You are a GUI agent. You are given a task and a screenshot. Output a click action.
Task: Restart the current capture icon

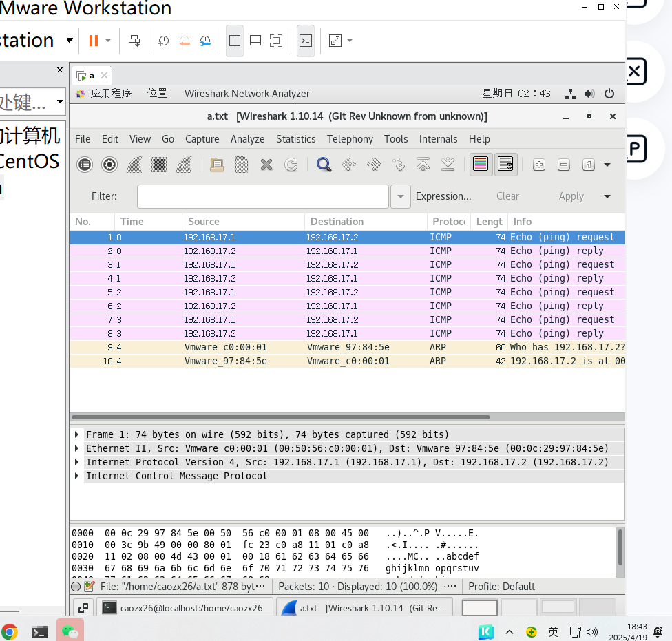click(x=184, y=165)
